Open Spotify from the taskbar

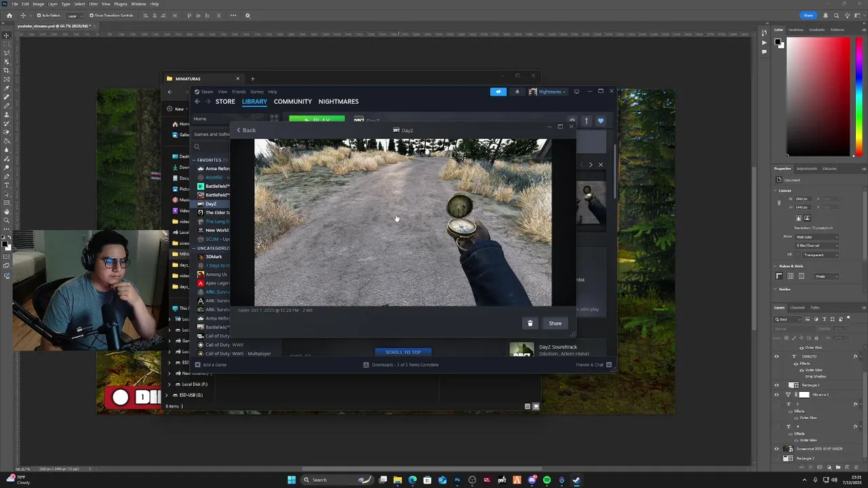(547, 480)
